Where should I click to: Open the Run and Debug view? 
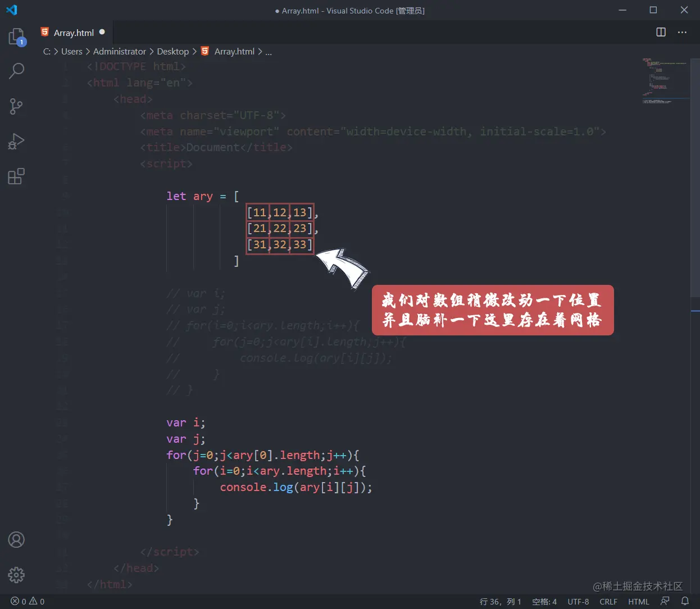coord(16,141)
